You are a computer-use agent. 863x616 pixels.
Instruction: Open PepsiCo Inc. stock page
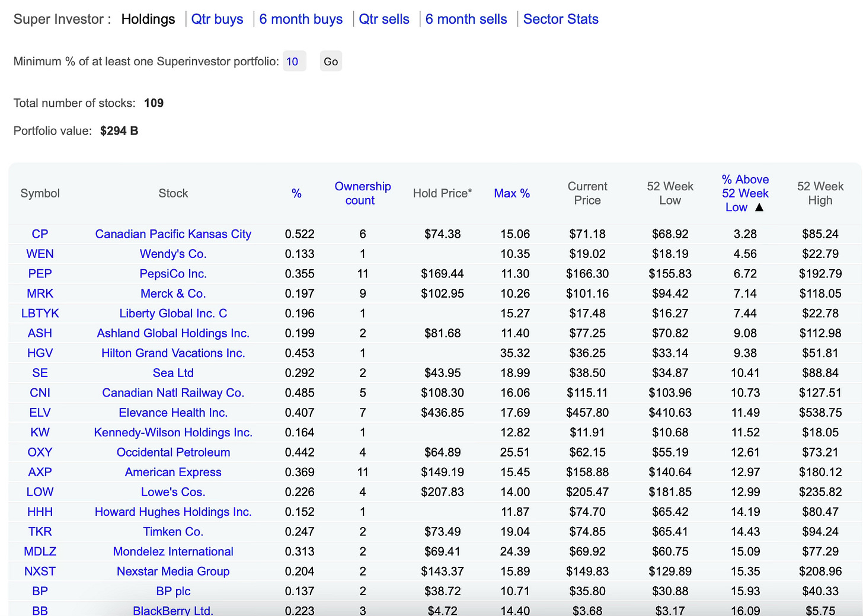pos(173,273)
